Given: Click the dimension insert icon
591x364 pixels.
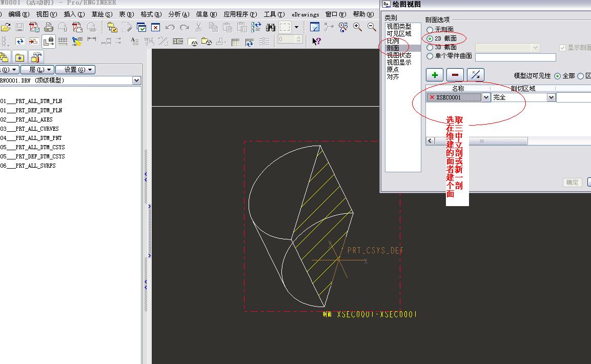Looking at the screenshot, I should 92,39.
